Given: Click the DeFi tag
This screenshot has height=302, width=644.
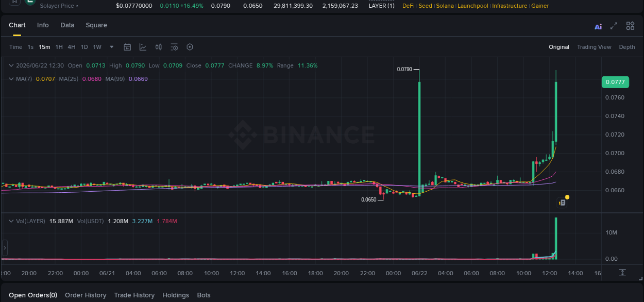Looking at the screenshot, I should [x=408, y=6].
